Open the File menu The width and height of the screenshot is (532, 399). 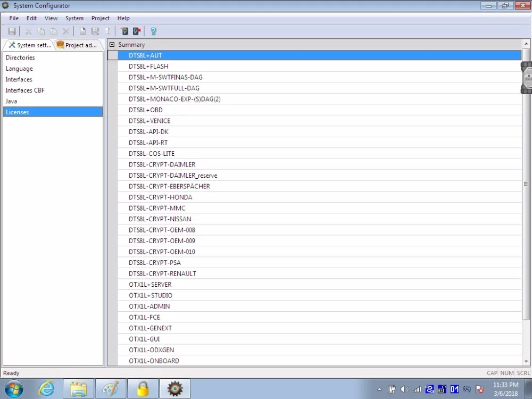[14, 18]
